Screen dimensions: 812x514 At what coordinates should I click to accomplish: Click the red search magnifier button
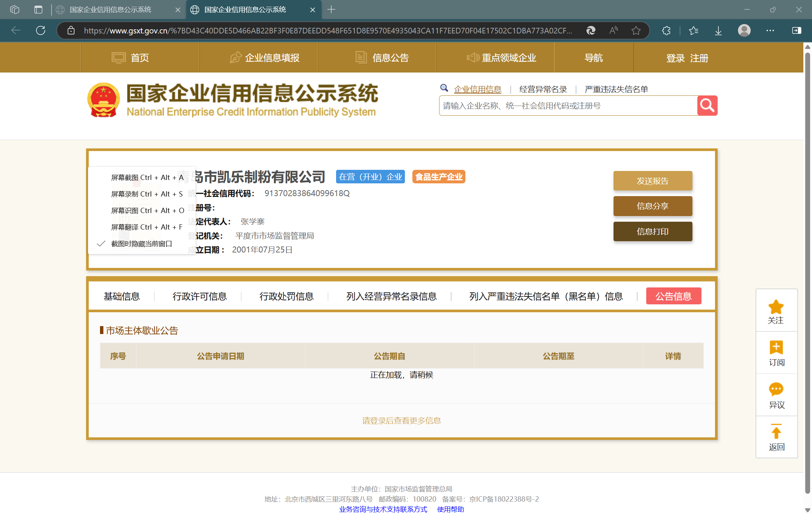coord(707,106)
